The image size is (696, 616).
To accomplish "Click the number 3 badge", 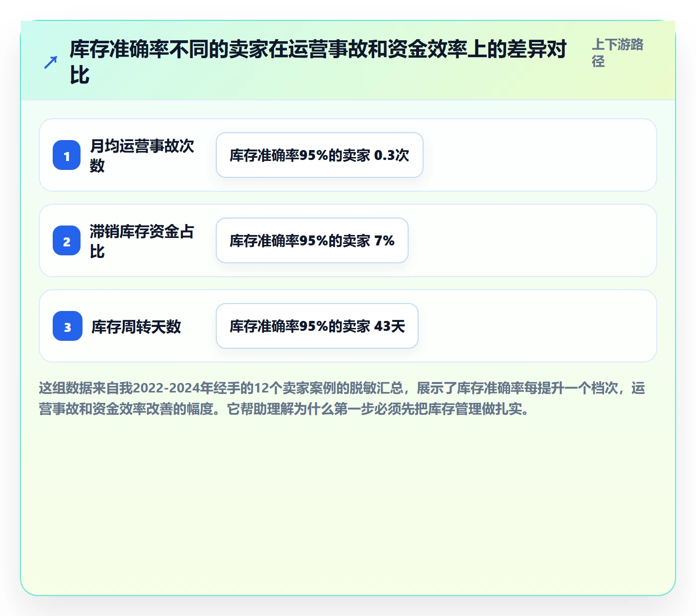I will point(68,326).
